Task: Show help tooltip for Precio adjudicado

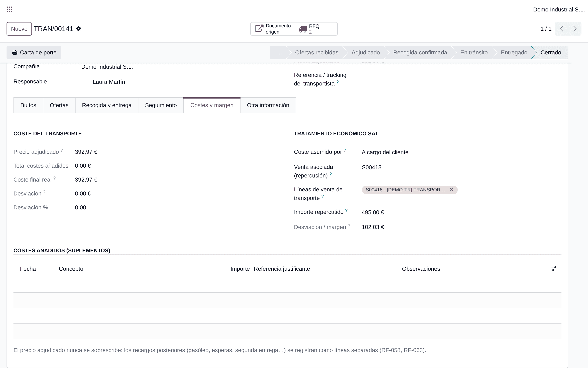Action: (x=62, y=150)
